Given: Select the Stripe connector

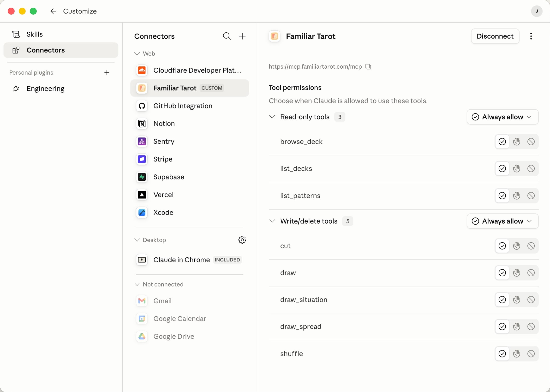Looking at the screenshot, I should coord(190,159).
